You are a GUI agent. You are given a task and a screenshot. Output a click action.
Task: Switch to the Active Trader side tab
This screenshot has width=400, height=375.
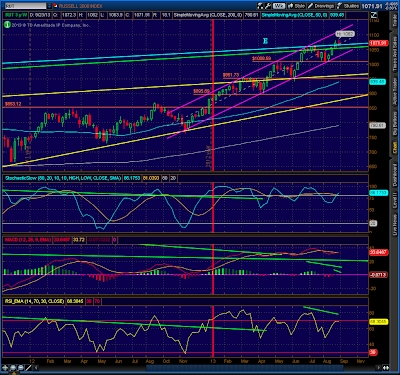[x=395, y=92]
